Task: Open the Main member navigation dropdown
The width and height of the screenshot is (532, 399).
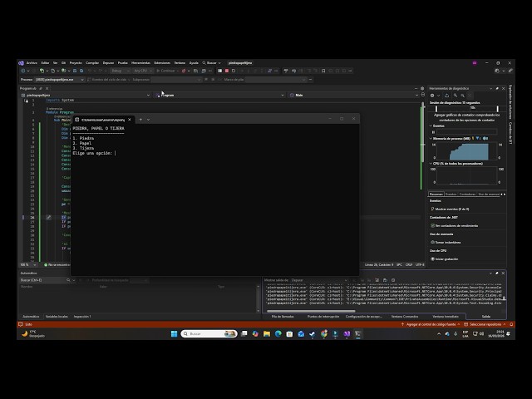Action: pos(354,95)
